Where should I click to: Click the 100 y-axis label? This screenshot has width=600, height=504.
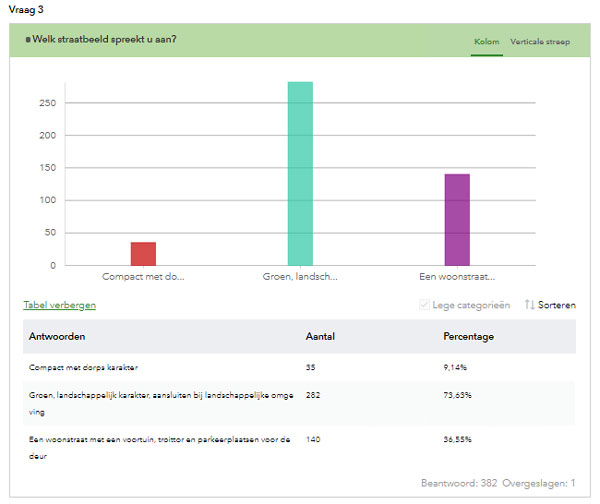[47, 200]
